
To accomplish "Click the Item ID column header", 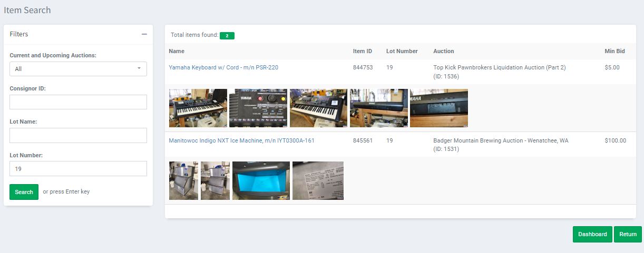I will pos(363,51).
